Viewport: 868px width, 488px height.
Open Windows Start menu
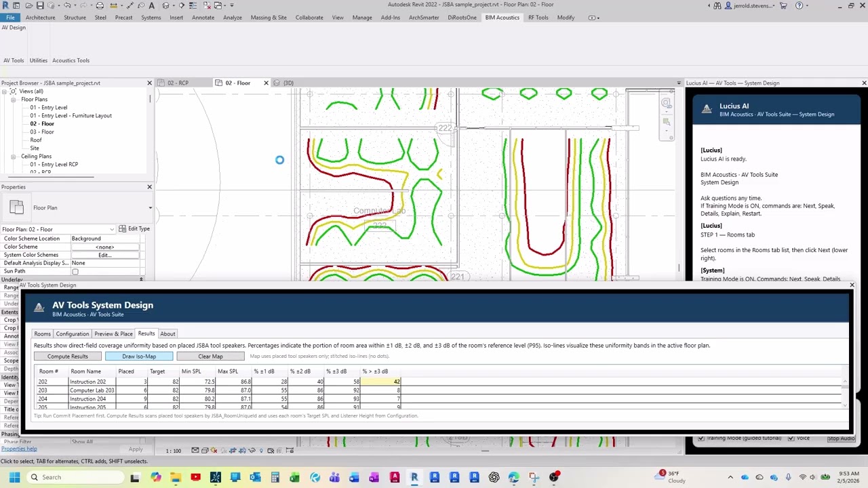click(14, 477)
